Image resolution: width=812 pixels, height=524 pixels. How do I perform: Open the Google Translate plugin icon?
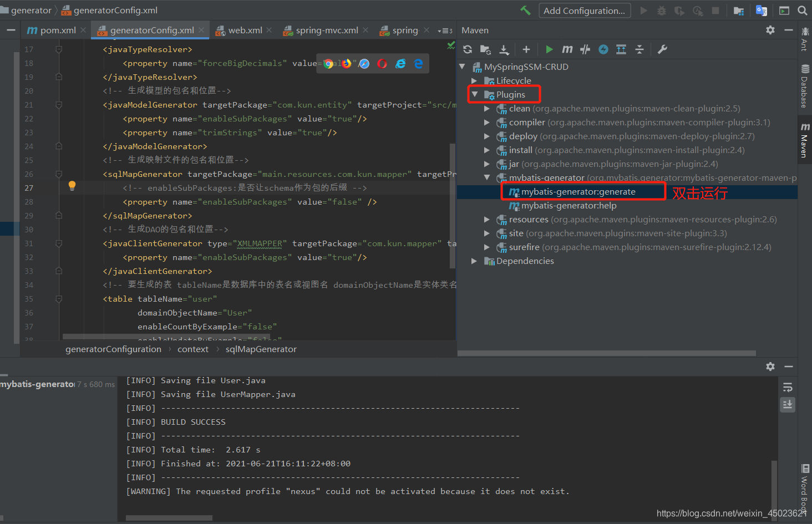[762, 11]
